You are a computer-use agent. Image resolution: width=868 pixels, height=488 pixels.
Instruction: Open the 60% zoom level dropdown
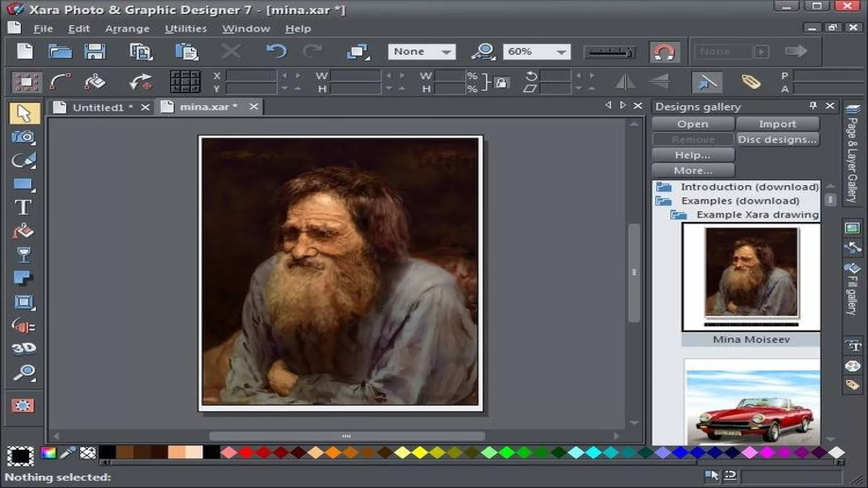point(561,52)
